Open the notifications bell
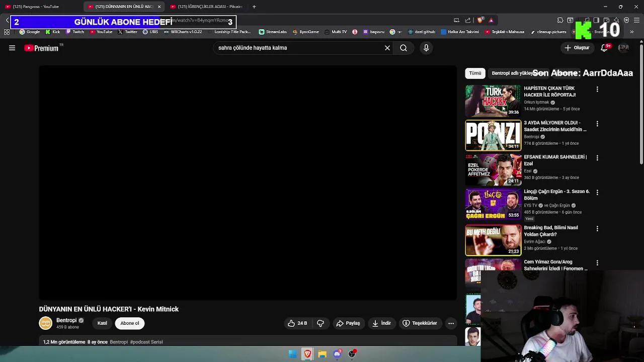The width and height of the screenshot is (644, 362). click(605, 48)
